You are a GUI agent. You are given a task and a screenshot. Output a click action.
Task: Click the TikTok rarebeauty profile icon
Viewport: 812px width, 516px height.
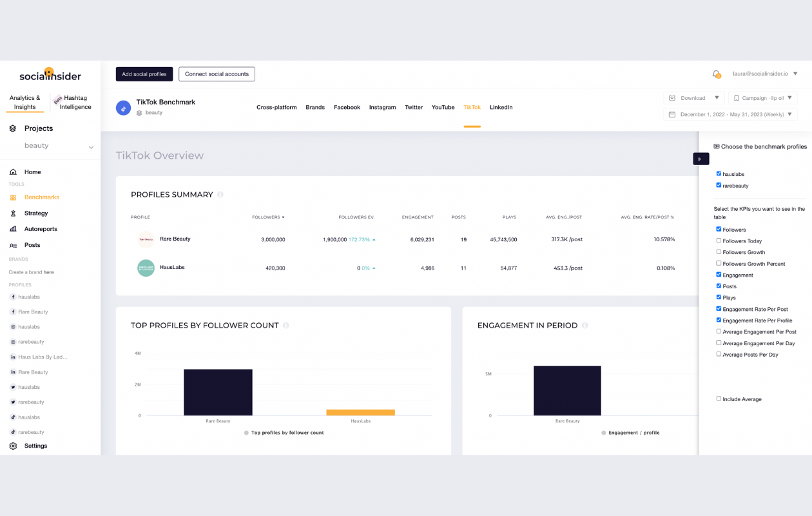pyautogui.click(x=13, y=432)
